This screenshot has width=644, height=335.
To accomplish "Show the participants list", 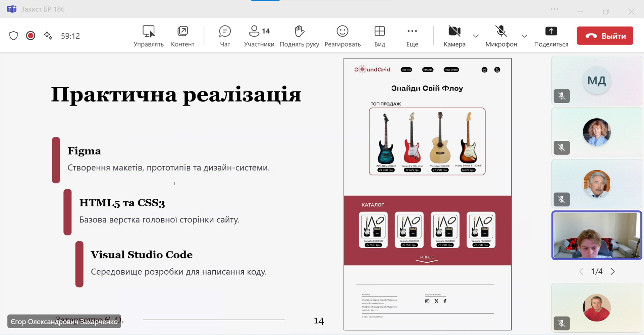I will (x=259, y=36).
